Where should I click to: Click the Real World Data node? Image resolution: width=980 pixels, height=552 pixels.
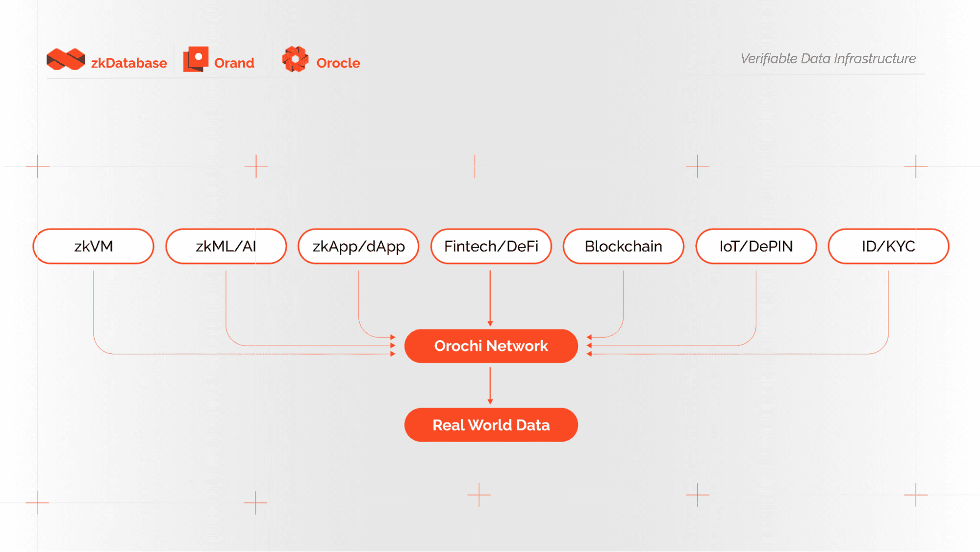tap(491, 425)
